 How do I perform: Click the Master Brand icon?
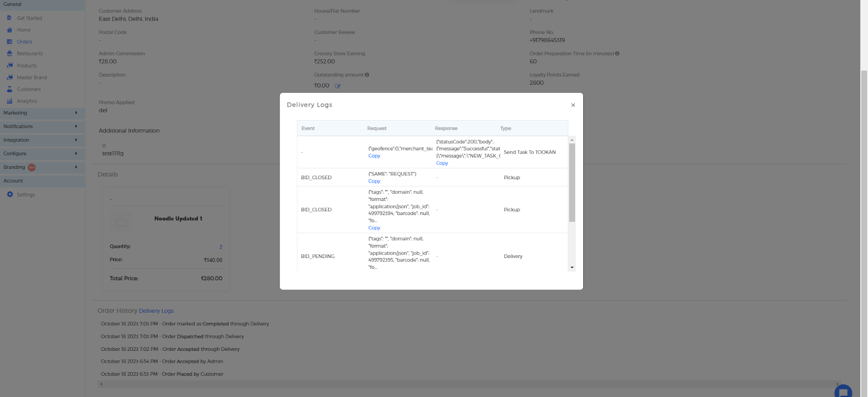coord(9,77)
